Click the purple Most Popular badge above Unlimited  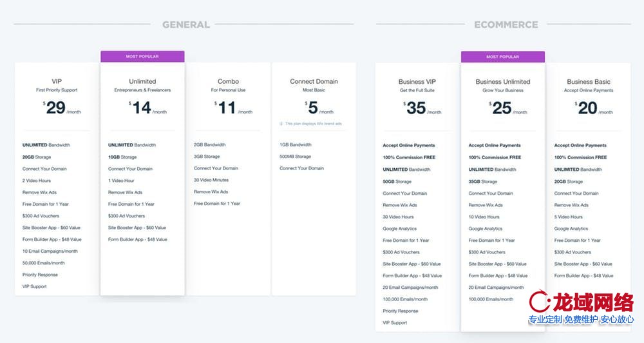(142, 57)
